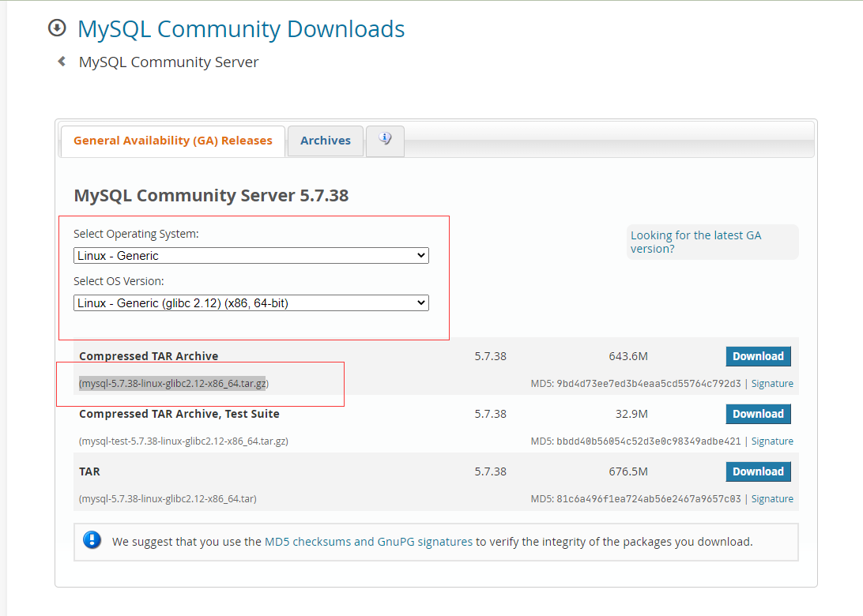863x616 pixels.
Task: Click the Select OS Version label
Action: [x=119, y=282]
